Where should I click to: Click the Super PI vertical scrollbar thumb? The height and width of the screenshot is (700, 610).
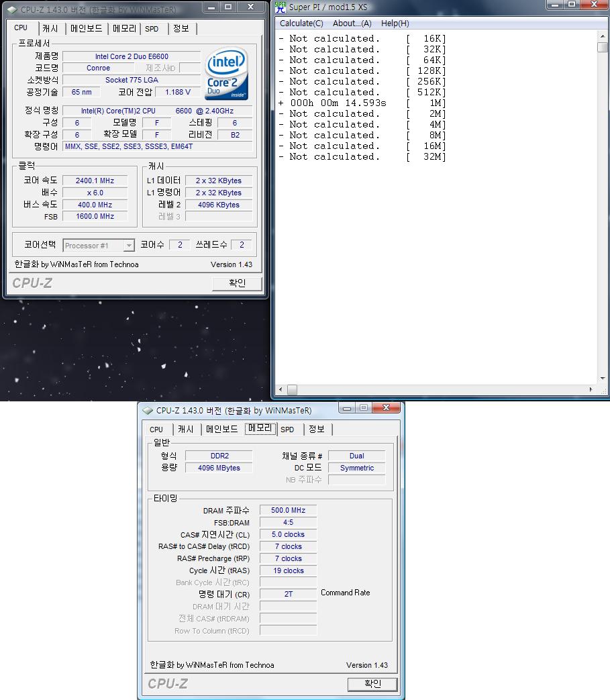click(x=603, y=47)
